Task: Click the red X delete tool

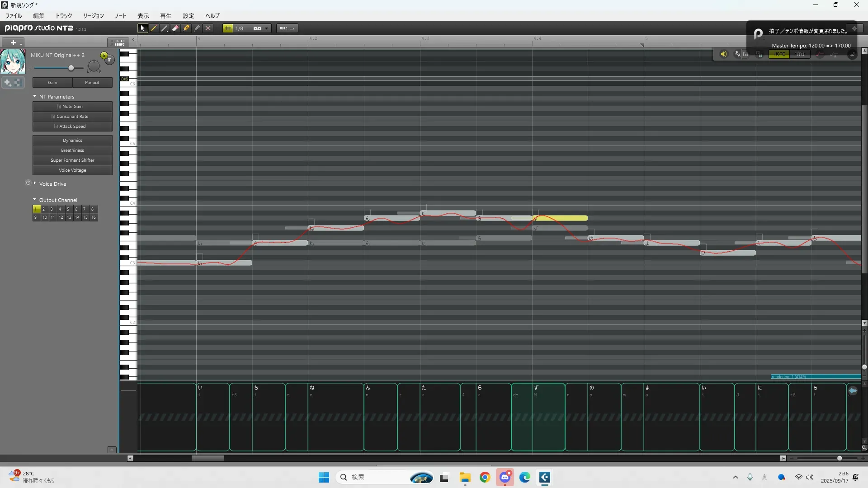Action: point(208,28)
